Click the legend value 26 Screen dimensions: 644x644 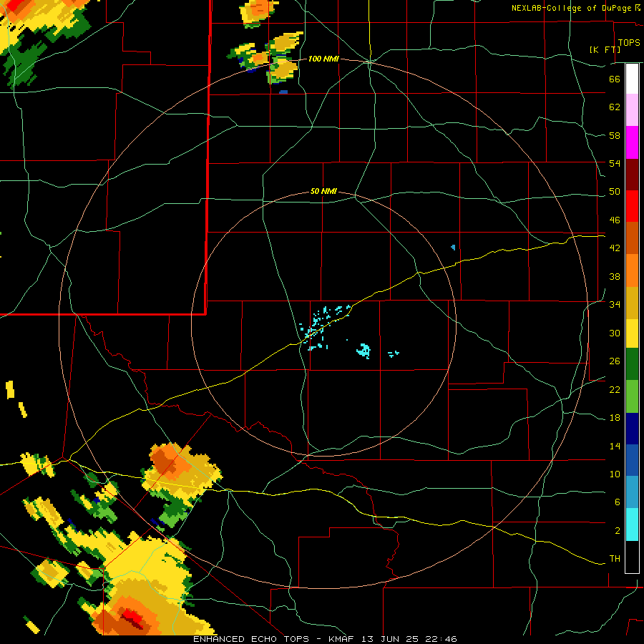pyautogui.click(x=615, y=361)
